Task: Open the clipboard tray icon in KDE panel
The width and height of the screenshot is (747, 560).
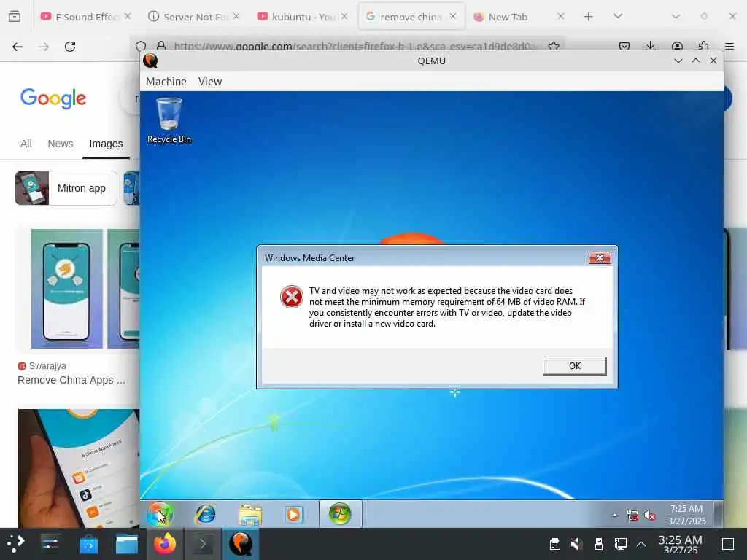Action: pos(554,544)
